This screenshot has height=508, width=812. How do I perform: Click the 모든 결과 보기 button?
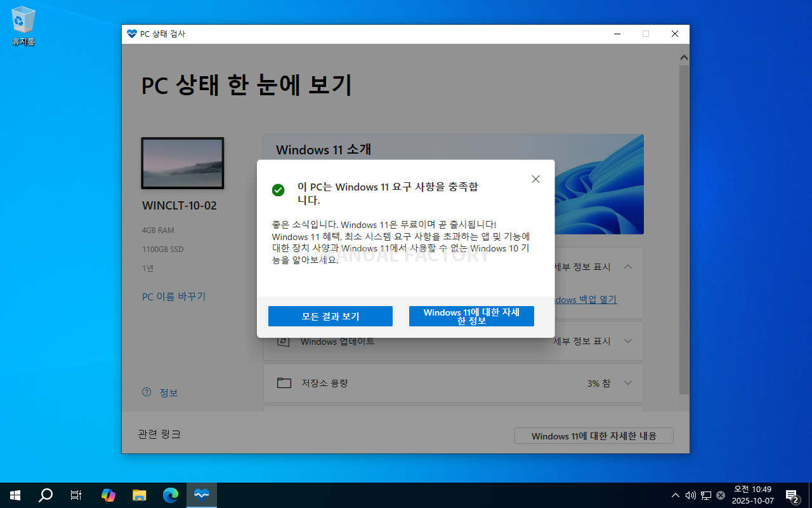coord(330,316)
